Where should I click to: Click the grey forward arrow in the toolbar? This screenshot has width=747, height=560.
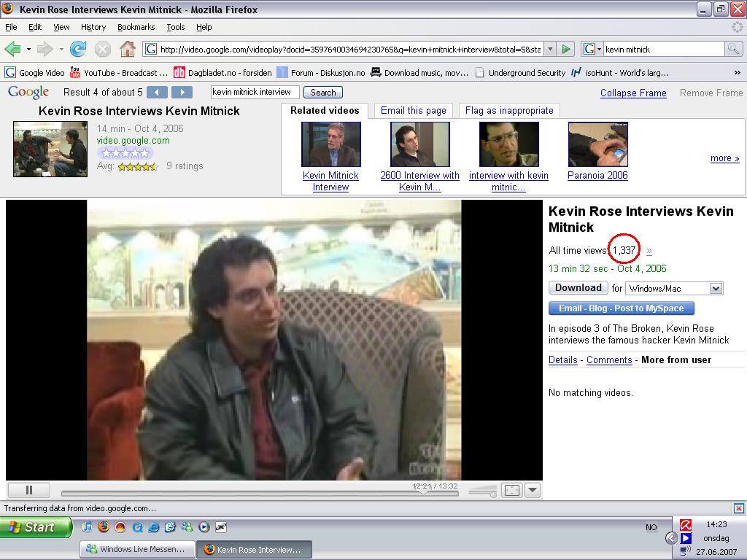coord(44,49)
